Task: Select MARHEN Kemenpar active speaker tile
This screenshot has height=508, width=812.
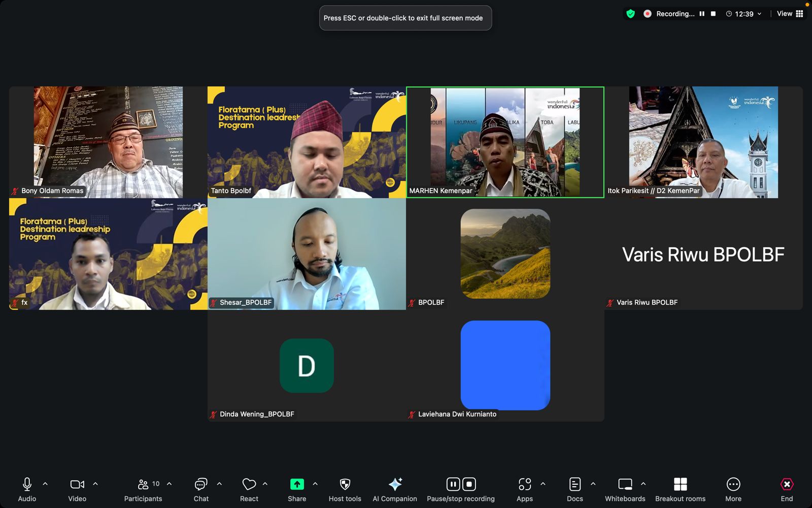Action: [x=505, y=142]
